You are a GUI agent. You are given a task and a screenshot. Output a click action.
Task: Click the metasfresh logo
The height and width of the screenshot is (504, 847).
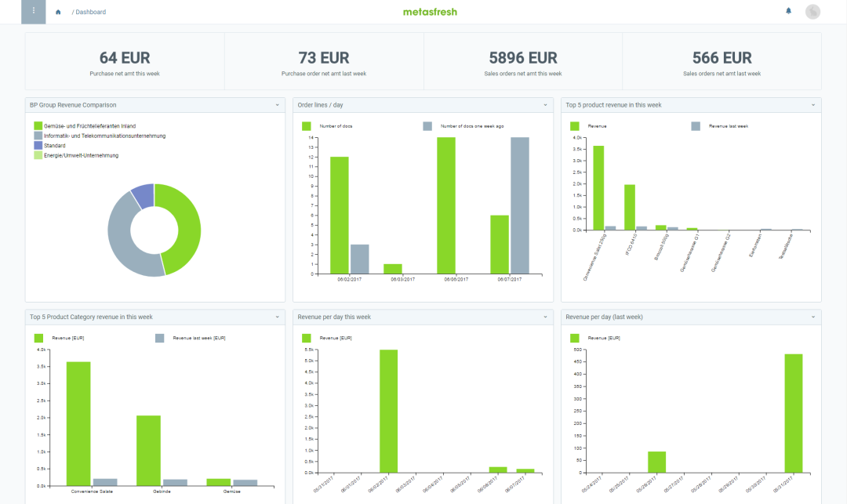[x=429, y=12]
